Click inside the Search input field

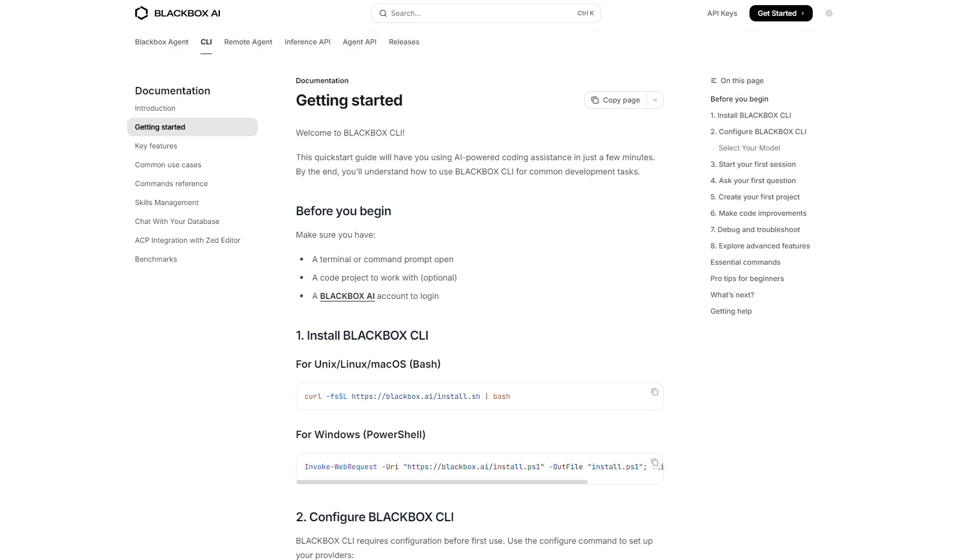click(x=485, y=13)
